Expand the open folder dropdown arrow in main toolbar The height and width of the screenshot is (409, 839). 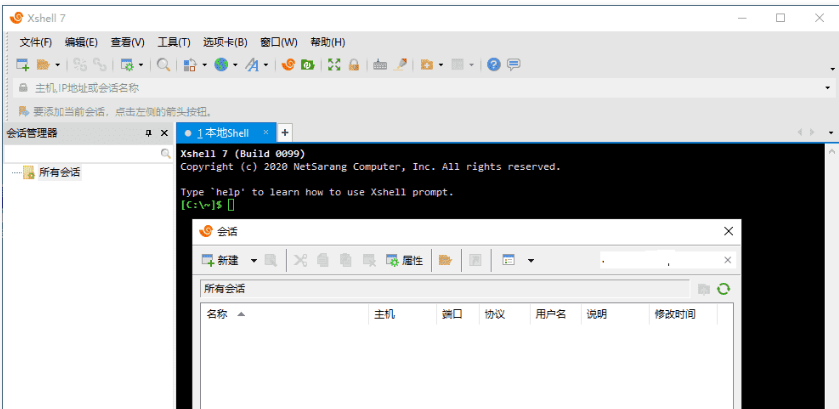coord(58,65)
